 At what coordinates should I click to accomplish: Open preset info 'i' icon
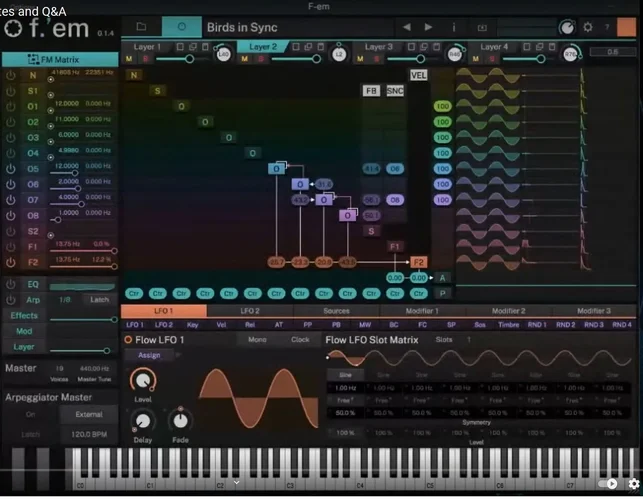tap(454, 27)
